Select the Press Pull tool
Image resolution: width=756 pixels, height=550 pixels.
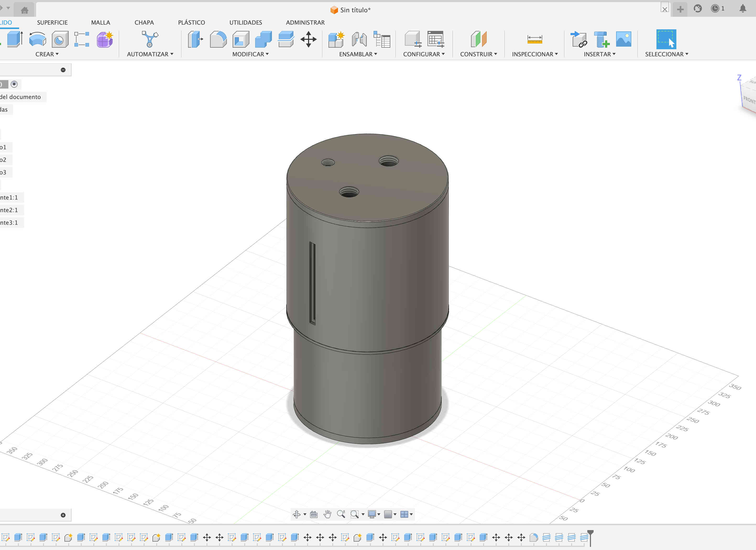pos(196,39)
